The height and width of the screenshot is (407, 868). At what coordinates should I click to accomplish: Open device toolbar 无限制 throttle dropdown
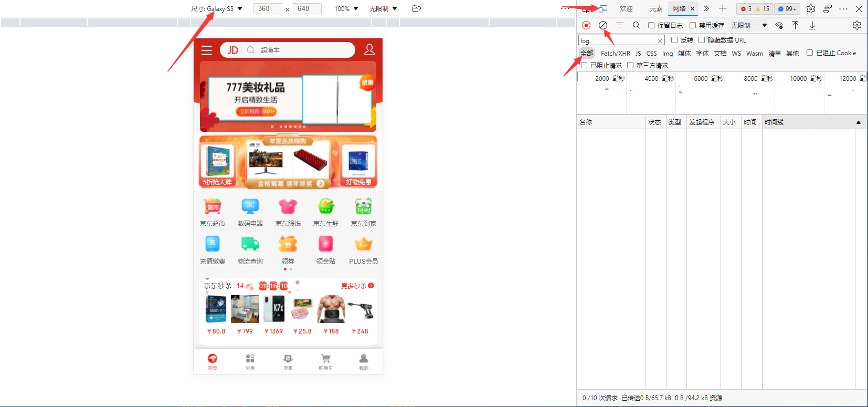[x=383, y=8]
